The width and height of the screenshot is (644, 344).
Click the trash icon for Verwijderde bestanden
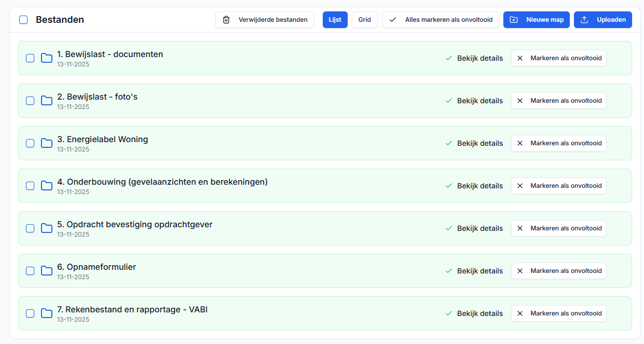point(226,20)
